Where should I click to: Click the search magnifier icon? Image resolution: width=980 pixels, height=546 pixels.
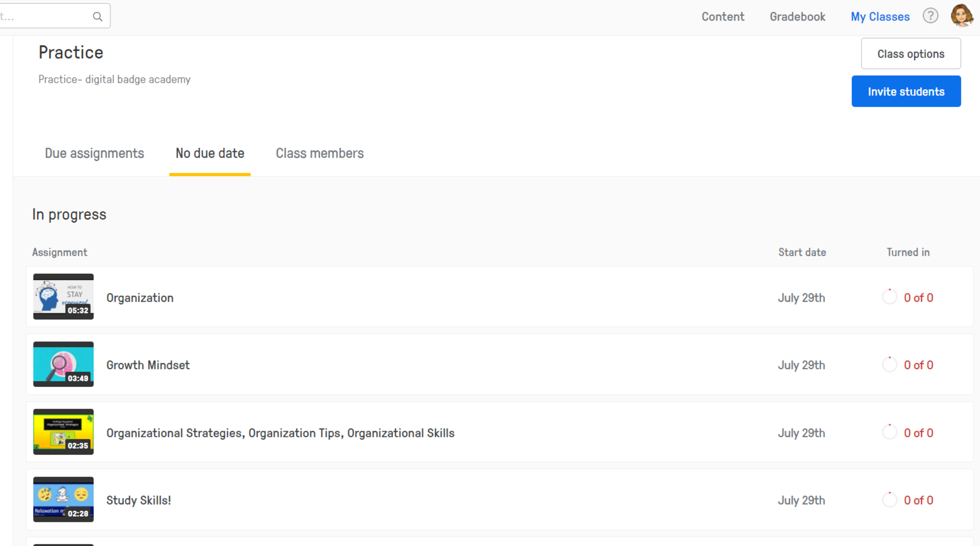tap(98, 17)
